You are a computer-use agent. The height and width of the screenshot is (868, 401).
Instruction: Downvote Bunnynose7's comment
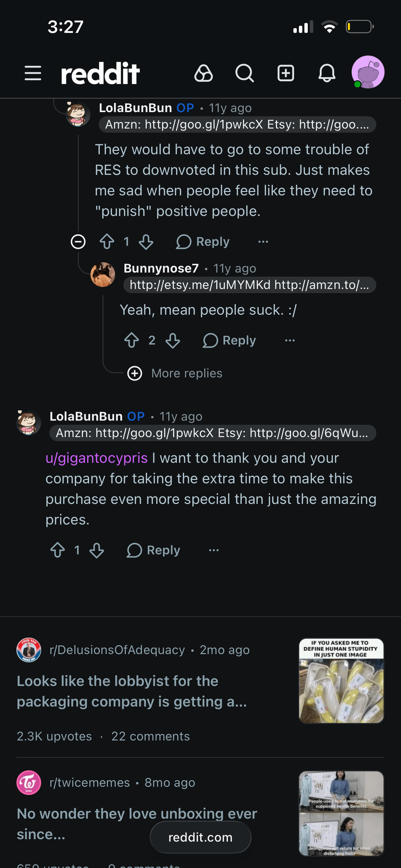click(173, 340)
